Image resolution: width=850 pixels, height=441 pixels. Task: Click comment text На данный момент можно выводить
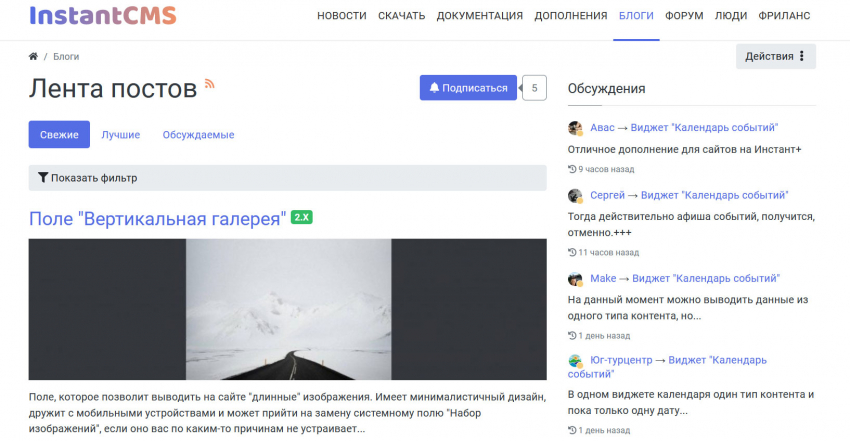(688, 308)
